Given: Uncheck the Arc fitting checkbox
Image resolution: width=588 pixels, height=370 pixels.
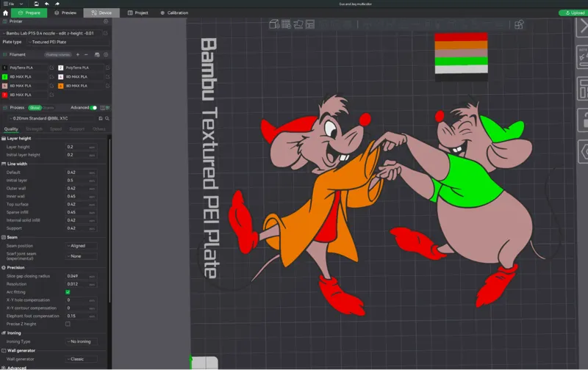Looking at the screenshot, I should (68, 292).
